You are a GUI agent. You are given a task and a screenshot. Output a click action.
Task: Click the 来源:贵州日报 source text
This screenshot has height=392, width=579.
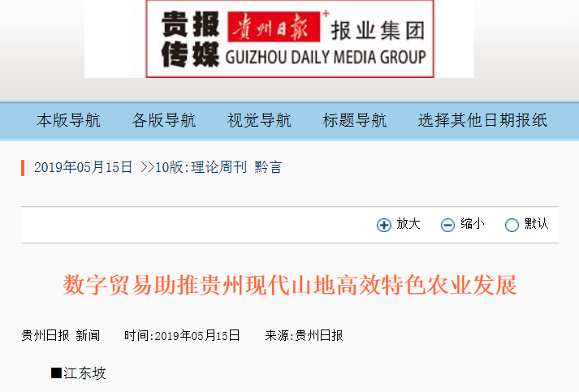304,335
